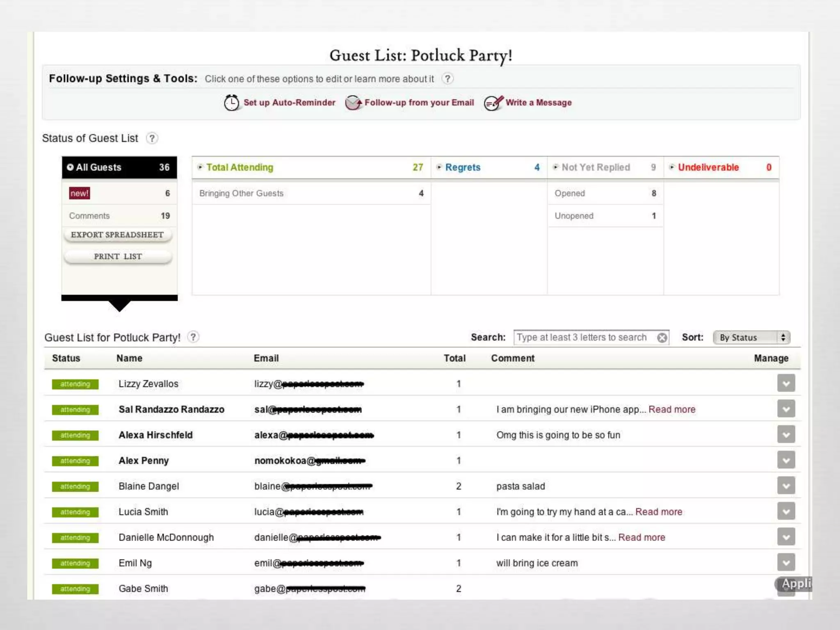Open manage dropdown for Blaine Dangel
This screenshot has width=840, height=630.
(785, 486)
